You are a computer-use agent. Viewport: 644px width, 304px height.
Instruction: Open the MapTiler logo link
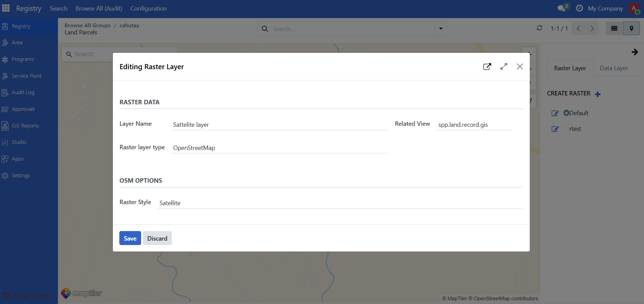point(81,293)
